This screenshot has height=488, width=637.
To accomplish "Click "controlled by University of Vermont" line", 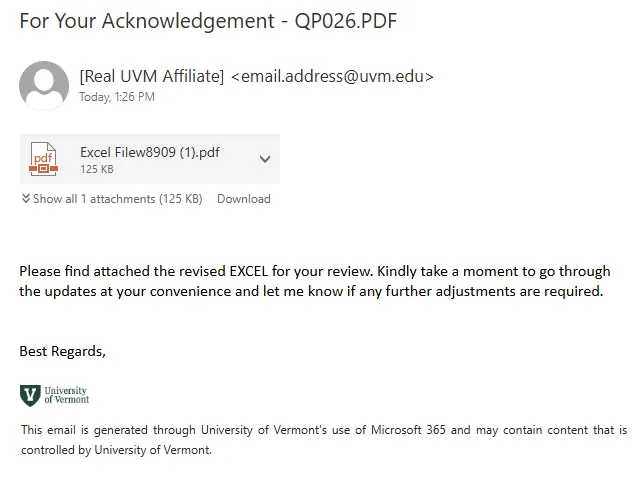I will coord(116,450).
